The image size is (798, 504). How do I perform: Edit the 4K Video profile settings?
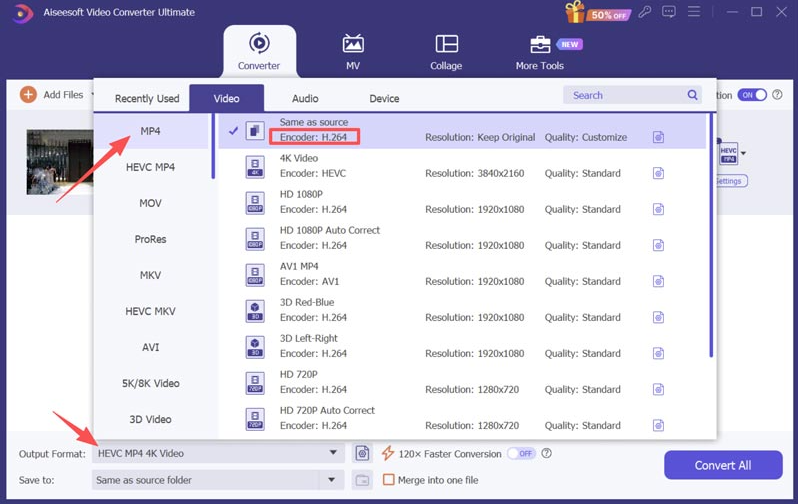point(658,173)
